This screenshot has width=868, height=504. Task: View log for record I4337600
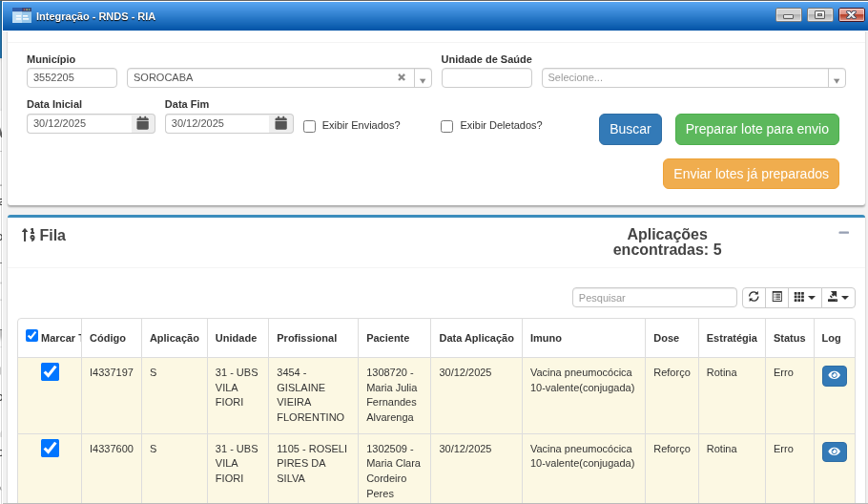[834, 451]
